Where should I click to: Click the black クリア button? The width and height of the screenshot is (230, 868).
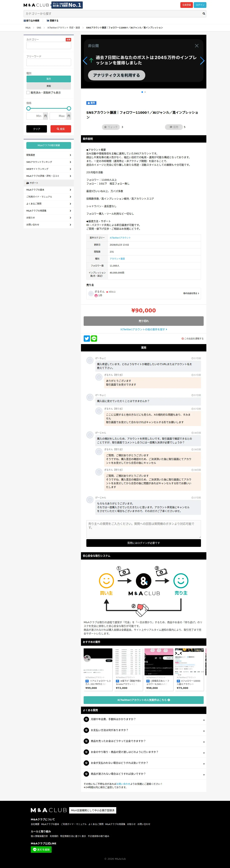click(x=37, y=129)
